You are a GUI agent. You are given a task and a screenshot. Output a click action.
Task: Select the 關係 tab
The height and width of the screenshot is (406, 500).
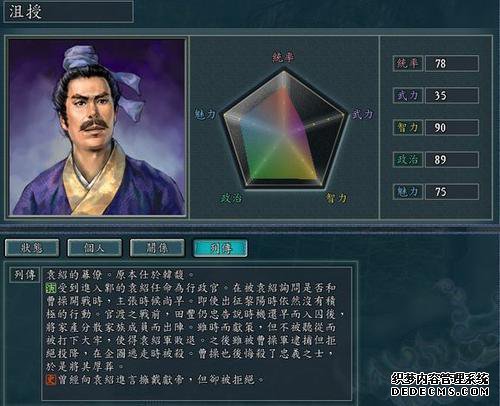click(x=157, y=248)
